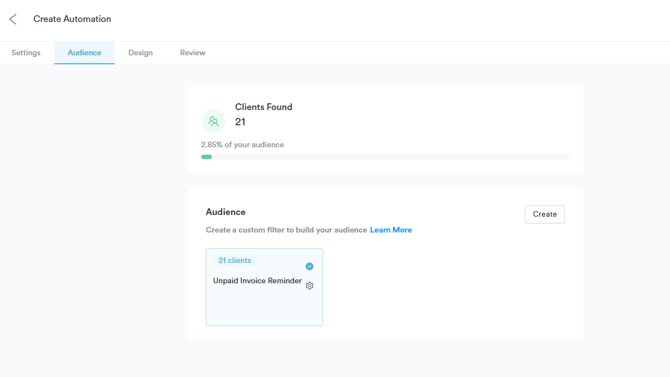This screenshot has width=670, height=377.
Task: Open the Unpaid Invoice Reminder gear settings
Action: (x=309, y=286)
